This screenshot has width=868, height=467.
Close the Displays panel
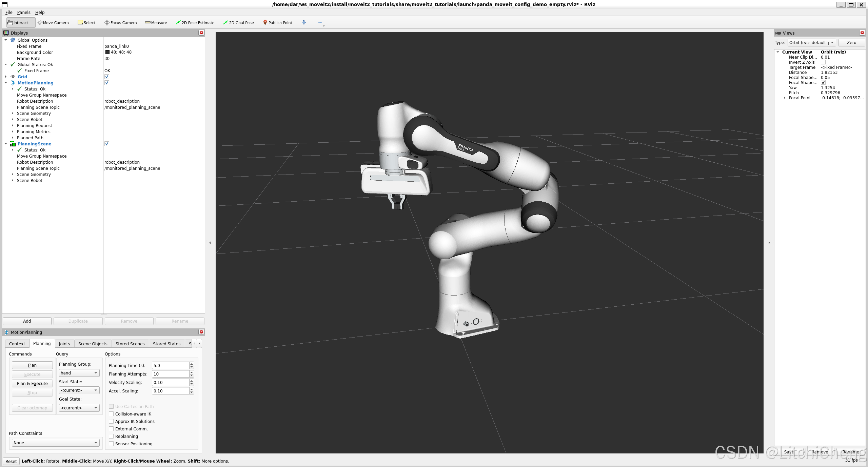pos(201,33)
